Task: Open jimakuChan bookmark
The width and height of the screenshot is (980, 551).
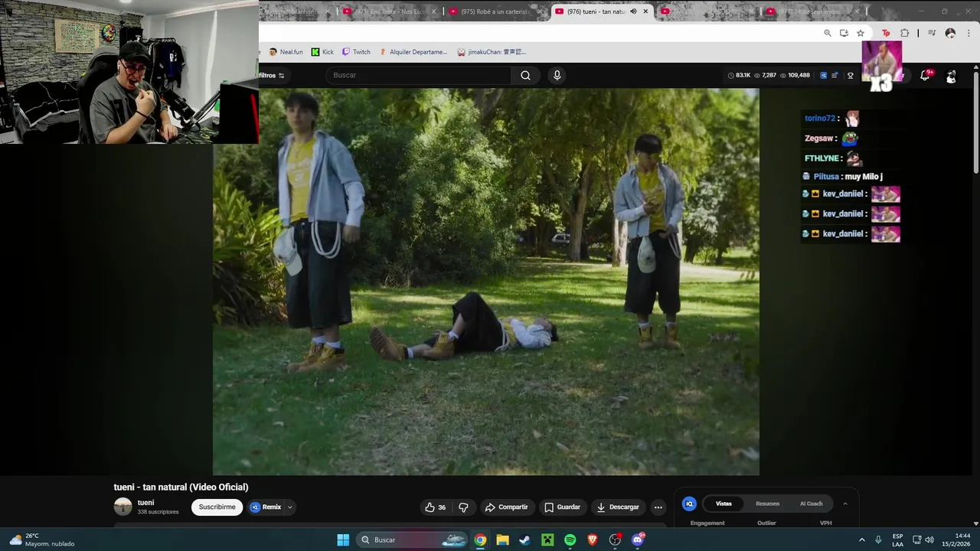Action: (x=492, y=52)
